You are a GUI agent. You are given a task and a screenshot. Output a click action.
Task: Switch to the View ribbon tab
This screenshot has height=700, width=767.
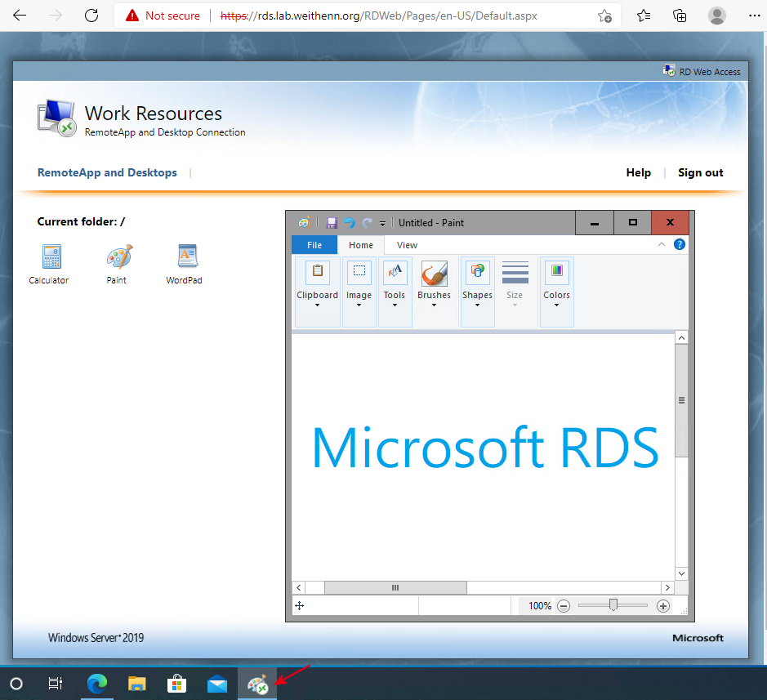[407, 245]
